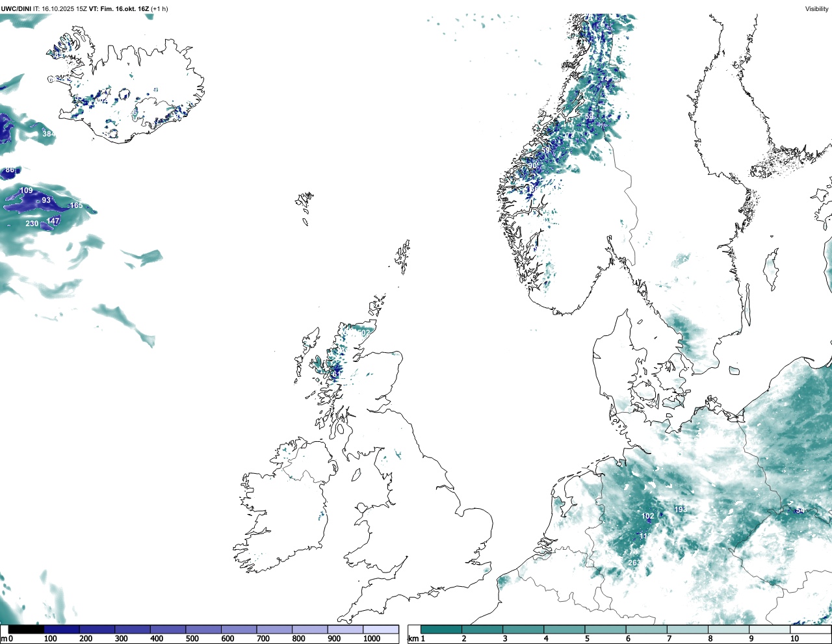Click the '90' value over Norway
The height and width of the screenshot is (644, 832).
click(533, 166)
